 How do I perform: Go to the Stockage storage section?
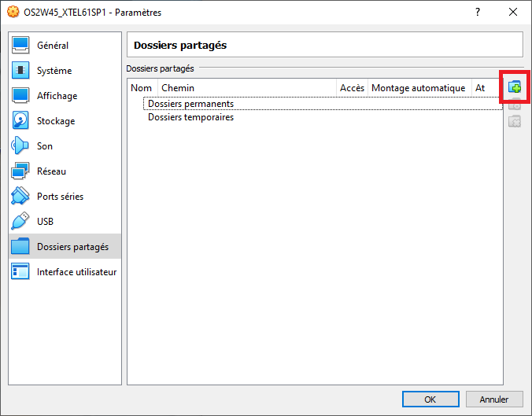pos(56,121)
